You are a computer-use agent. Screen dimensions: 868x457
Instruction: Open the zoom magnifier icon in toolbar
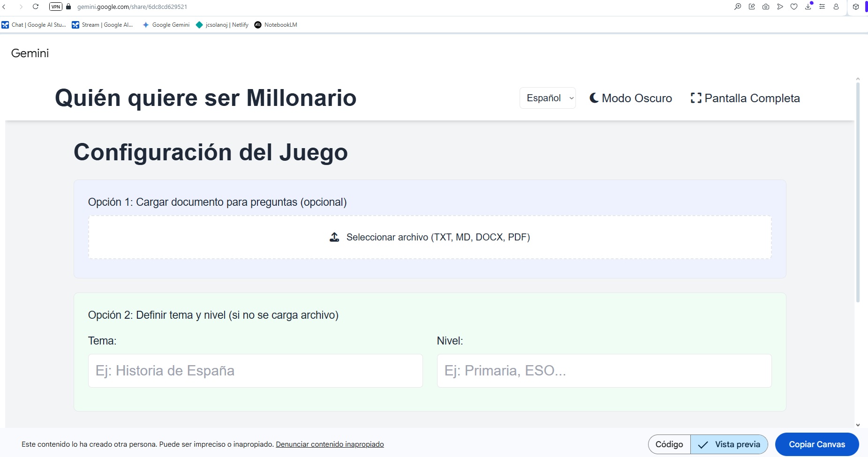coord(738,7)
